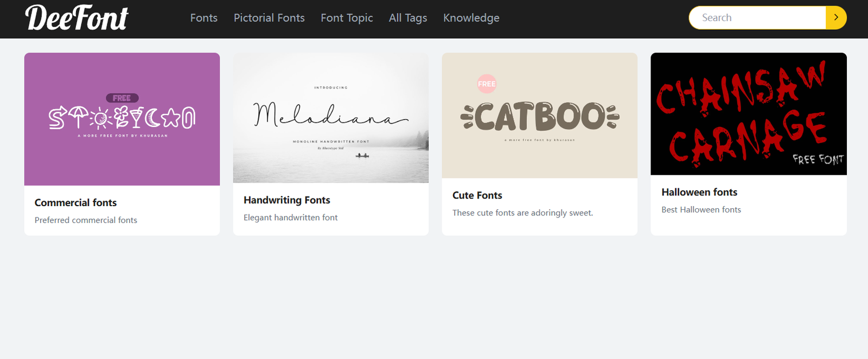
Task: Click the Commercial fonts title link
Action: [75, 203]
